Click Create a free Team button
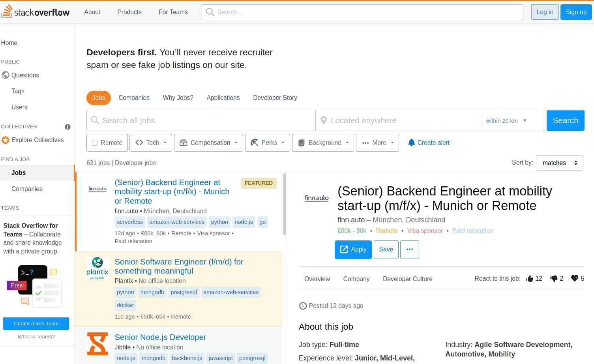The height and width of the screenshot is (364, 594). pos(36,324)
